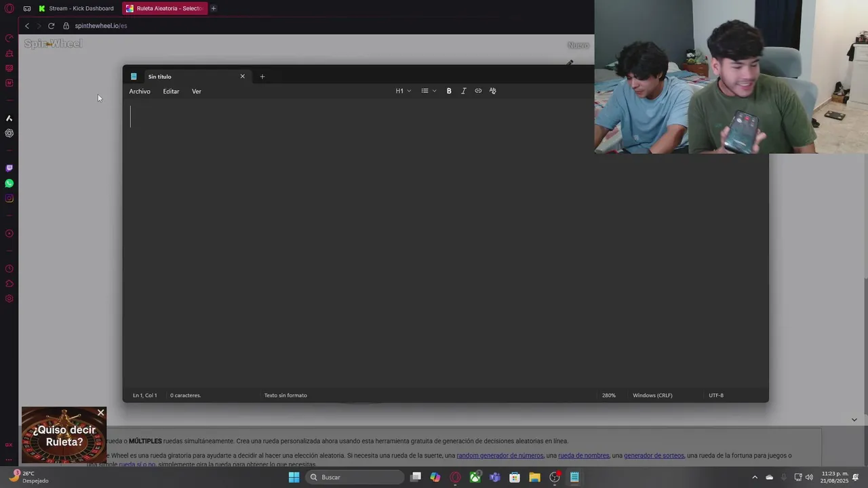Close the Sin título tab

click(242, 76)
